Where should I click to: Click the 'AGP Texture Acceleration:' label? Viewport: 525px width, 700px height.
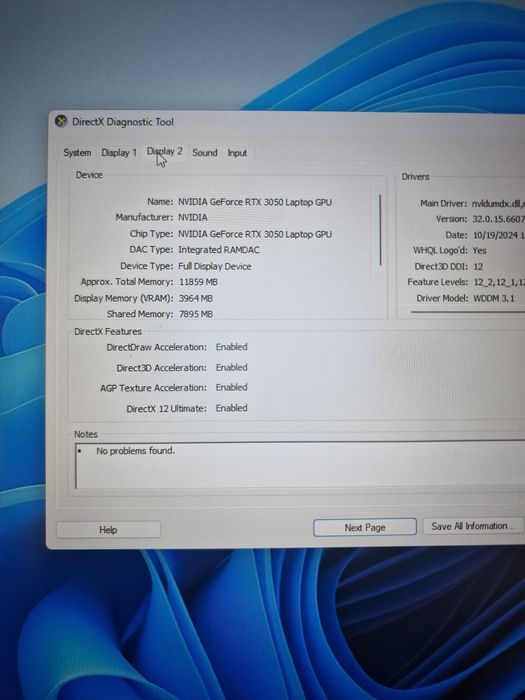(153, 388)
